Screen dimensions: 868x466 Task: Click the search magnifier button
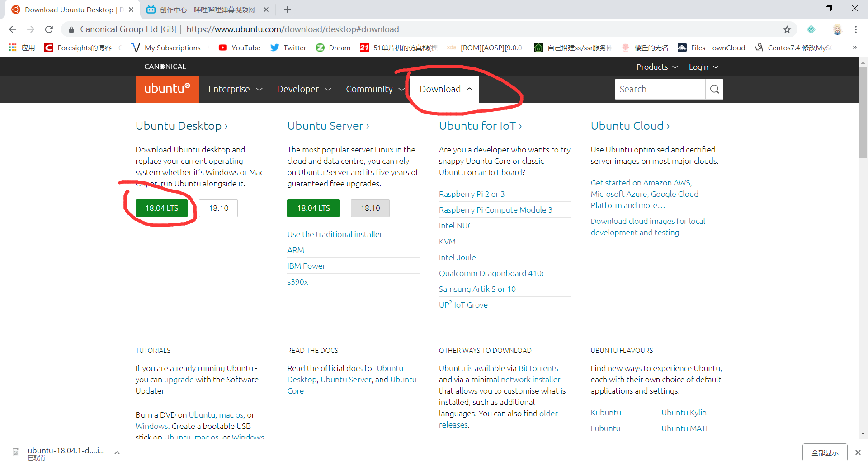point(714,89)
